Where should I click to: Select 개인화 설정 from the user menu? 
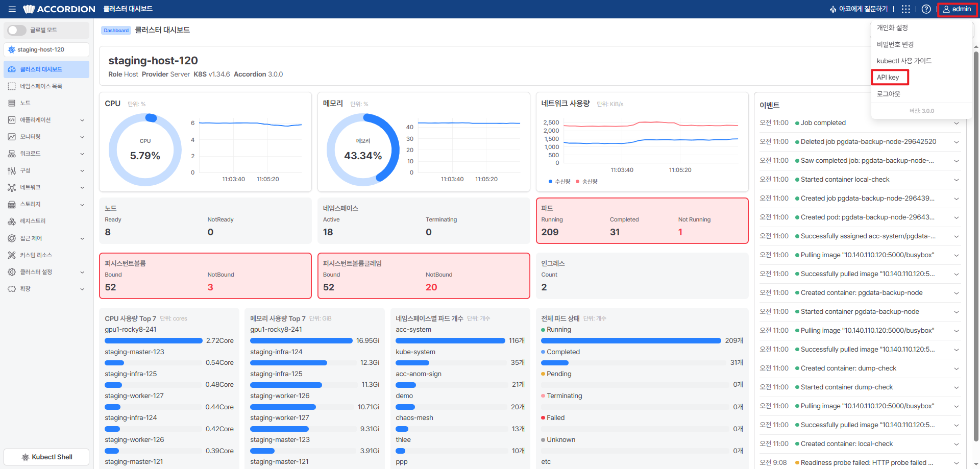click(892, 28)
